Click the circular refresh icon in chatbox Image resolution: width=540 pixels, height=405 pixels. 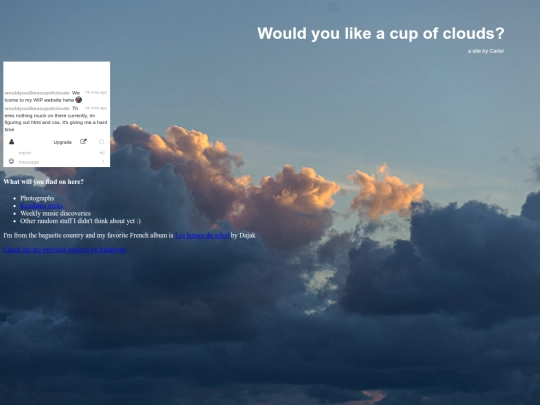click(102, 142)
